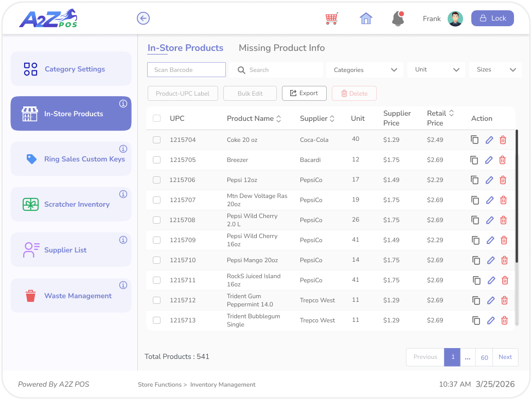
Task: Copy the Coke 20 oz row using the duplicate icon
Action: click(x=475, y=140)
